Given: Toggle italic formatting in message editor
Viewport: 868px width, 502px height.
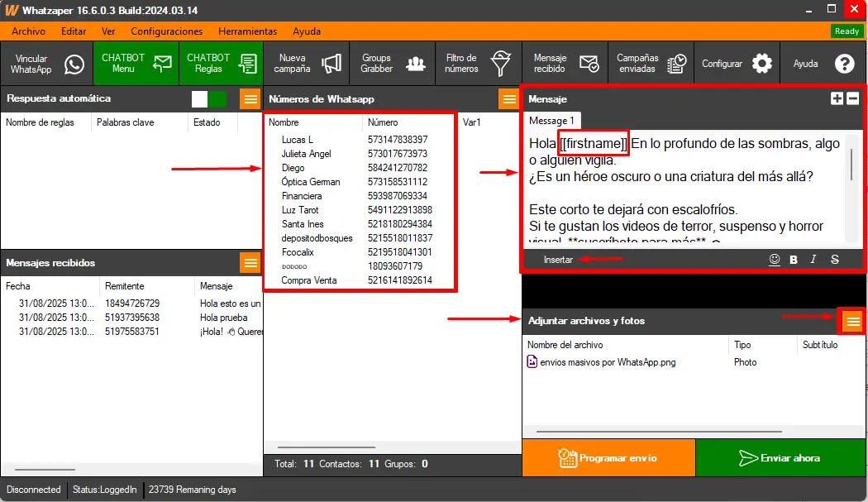Looking at the screenshot, I should [x=813, y=260].
